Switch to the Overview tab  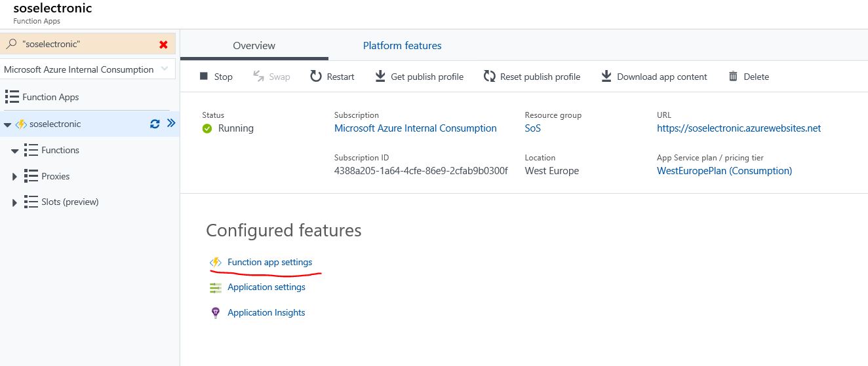254,46
